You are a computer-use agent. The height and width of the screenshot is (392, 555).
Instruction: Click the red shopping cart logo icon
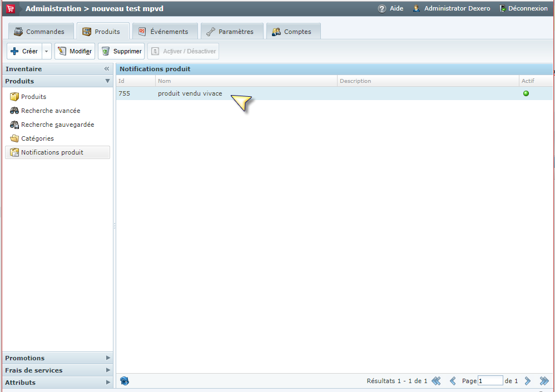(x=11, y=8)
